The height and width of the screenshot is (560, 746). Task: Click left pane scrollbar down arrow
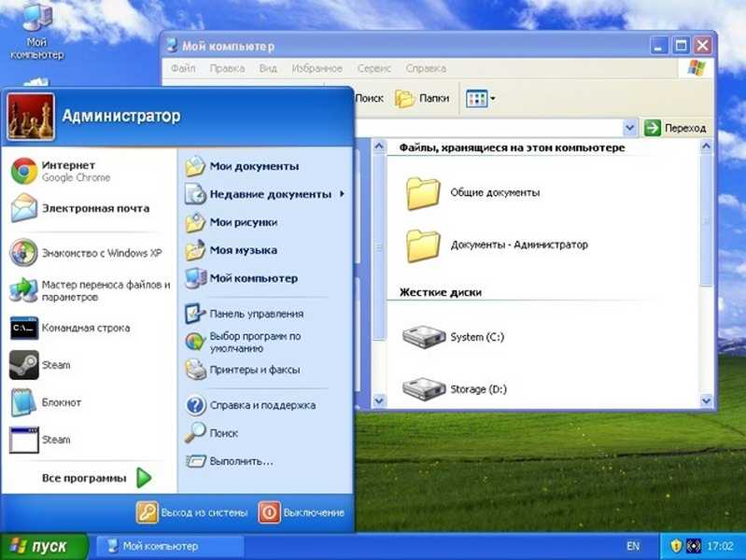point(379,400)
